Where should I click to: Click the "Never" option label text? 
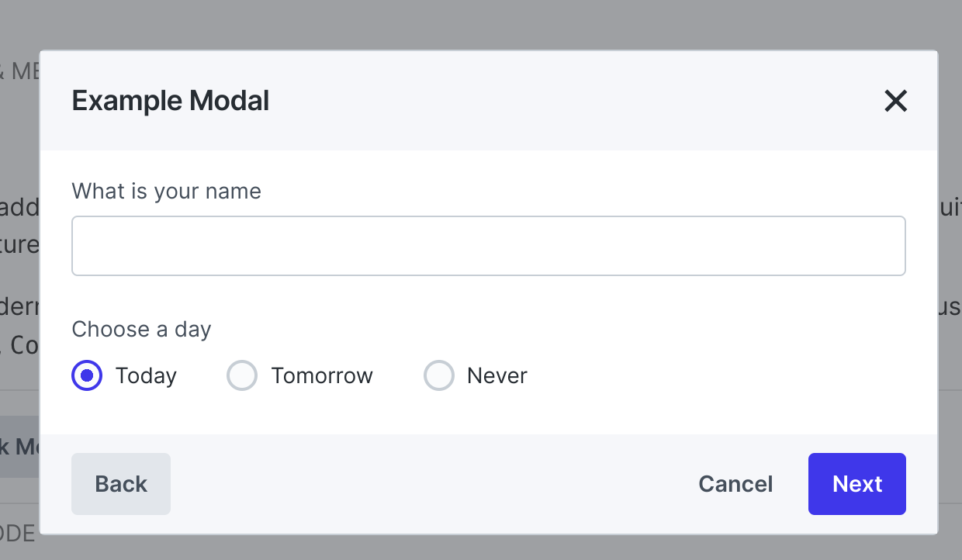(x=497, y=376)
